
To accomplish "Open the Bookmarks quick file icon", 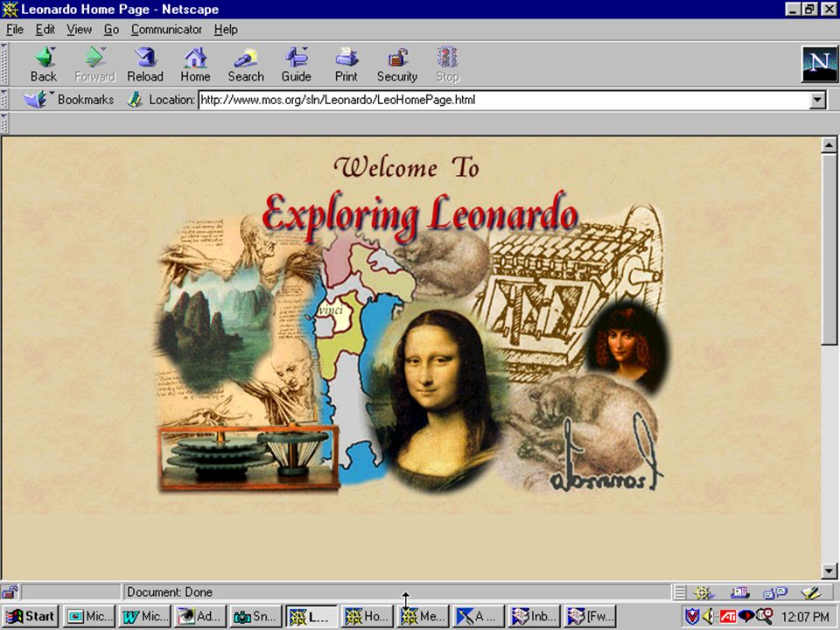I will 35,99.
